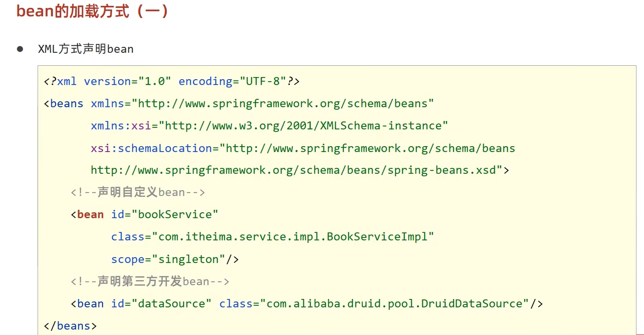Click the bullet point marker
This screenshot has height=335, width=644.
tap(20, 49)
